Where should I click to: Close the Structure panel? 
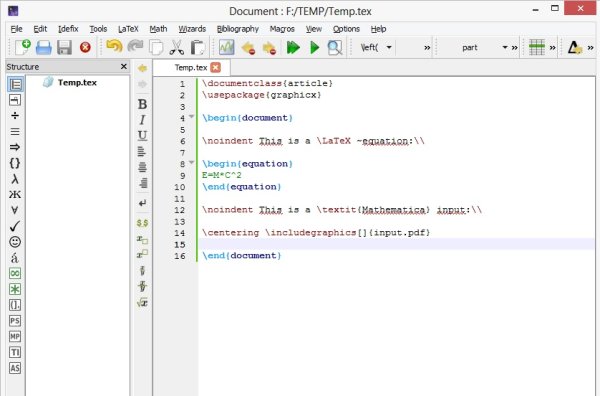click(124, 67)
